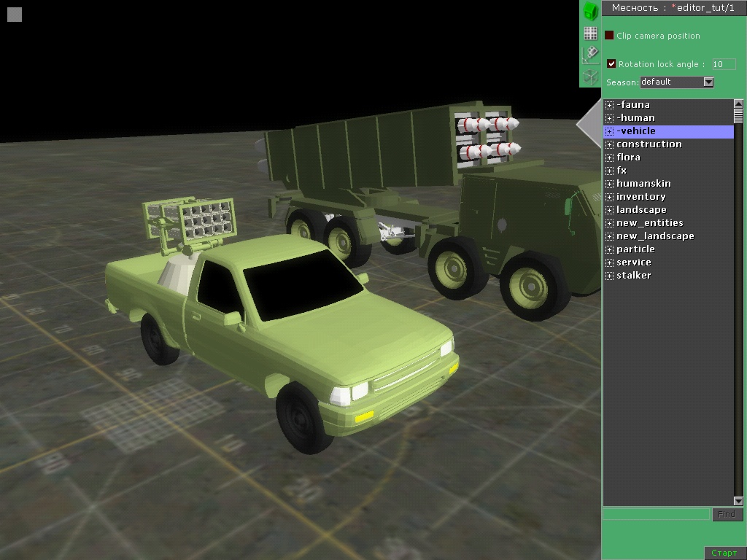Viewport: 747px width, 560px height.
Task: Select the service category label
Action: tap(634, 262)
